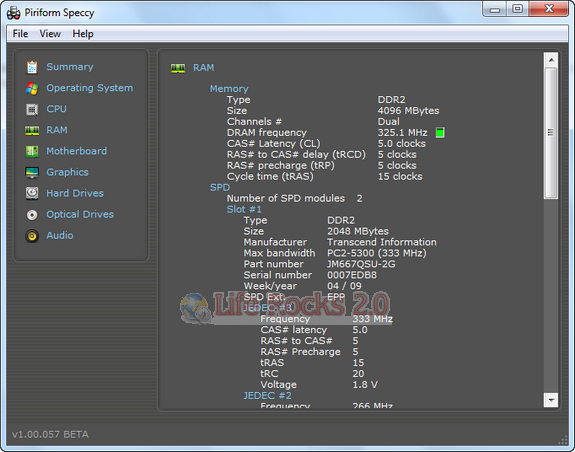
Task: Open the Audio section
Action: (59, 235)
